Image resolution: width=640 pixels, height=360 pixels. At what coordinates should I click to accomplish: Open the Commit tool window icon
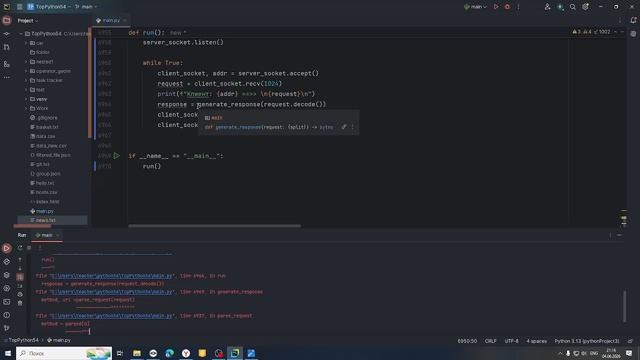pos(7,34)
